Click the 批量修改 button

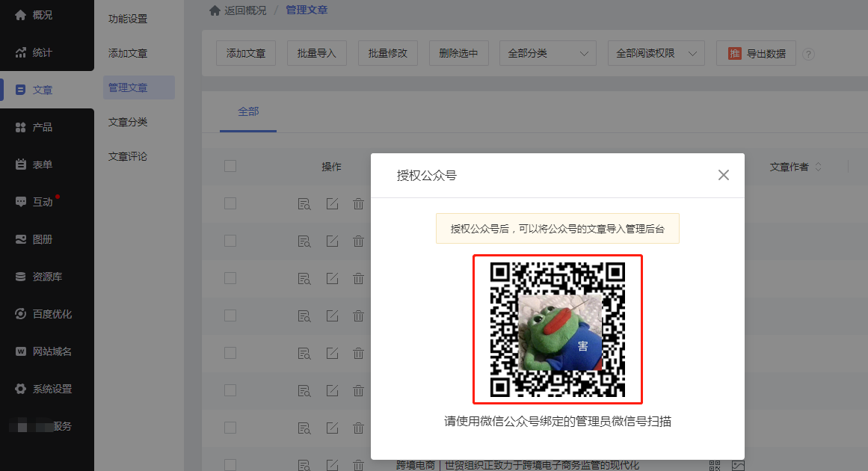click(387, 53)
